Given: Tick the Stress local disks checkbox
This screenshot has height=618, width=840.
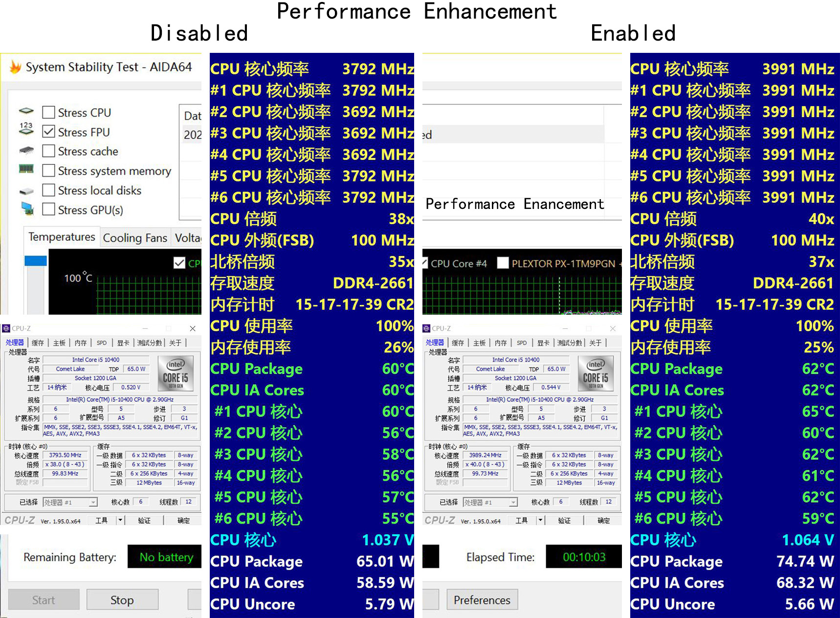Looking at the screenshot, I should point(48,190).
